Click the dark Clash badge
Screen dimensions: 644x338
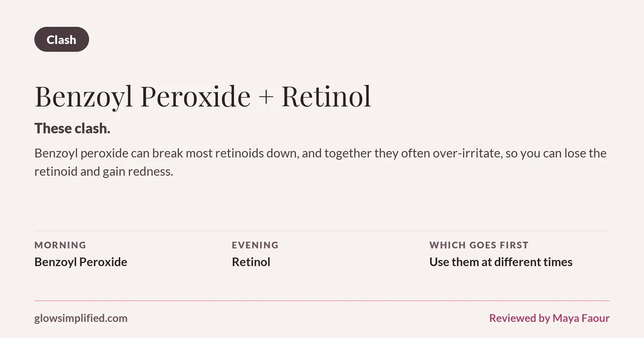point(61,39)
